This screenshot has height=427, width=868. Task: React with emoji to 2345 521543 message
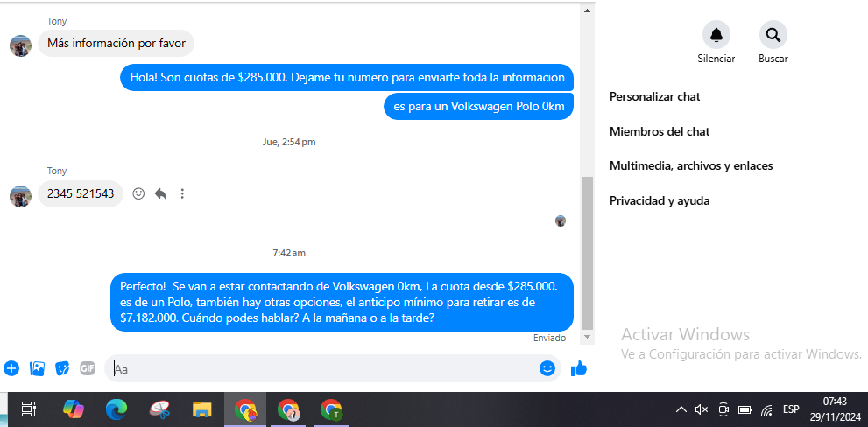[x=138, y=193]
